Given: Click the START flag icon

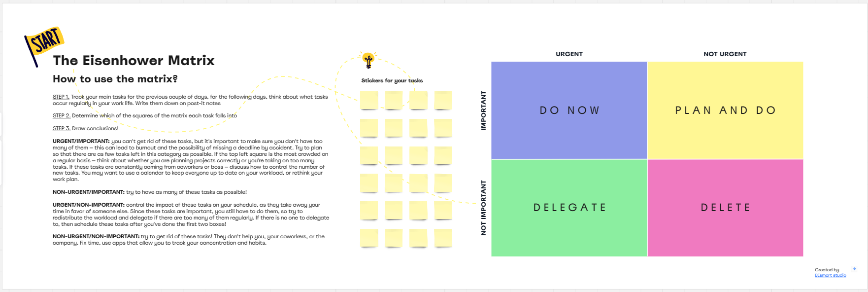Looking at the screenshot, I should 45,41.
